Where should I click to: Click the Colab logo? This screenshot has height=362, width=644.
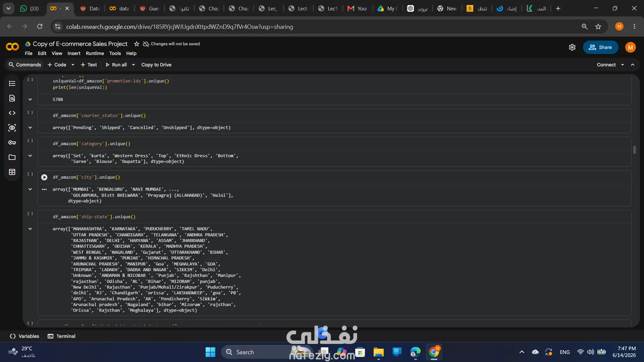point(12,47)
